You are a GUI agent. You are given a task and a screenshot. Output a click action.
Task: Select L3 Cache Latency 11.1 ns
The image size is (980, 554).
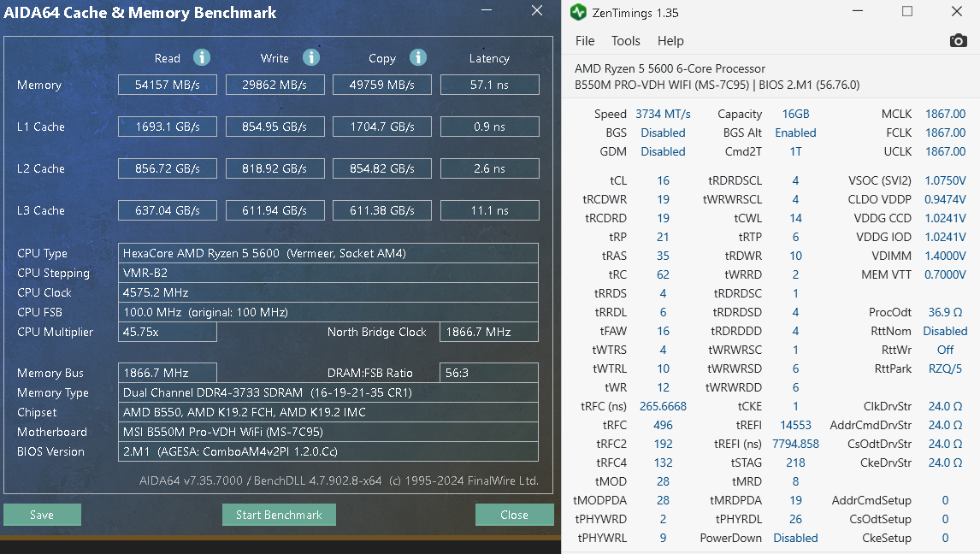point(489,210)
